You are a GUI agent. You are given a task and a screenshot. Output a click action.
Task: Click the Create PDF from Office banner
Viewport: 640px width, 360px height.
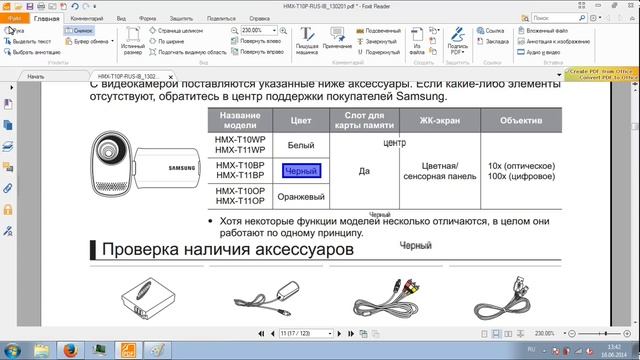(602, 74)
